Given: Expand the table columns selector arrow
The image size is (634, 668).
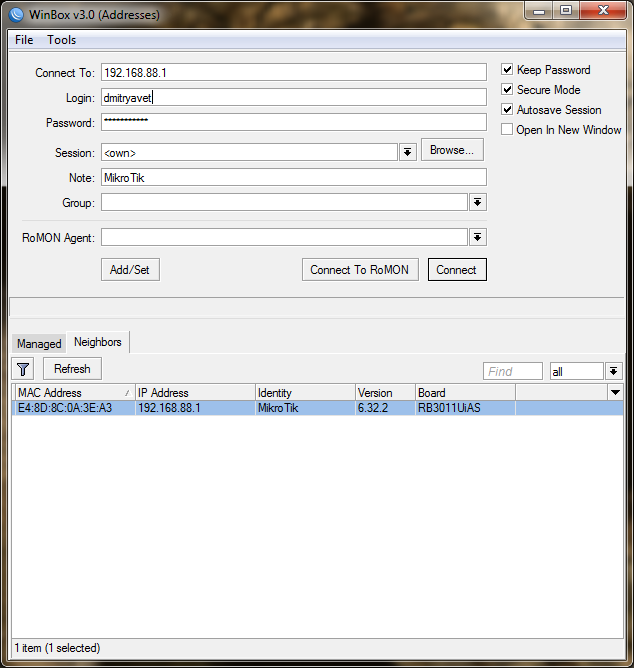Looking at the screenshot, I should [615, 393].
